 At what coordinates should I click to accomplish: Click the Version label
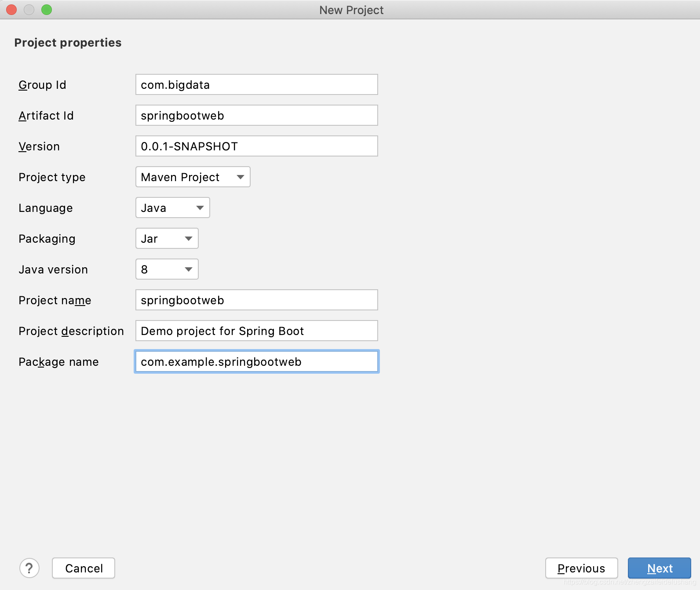[39, 146]
